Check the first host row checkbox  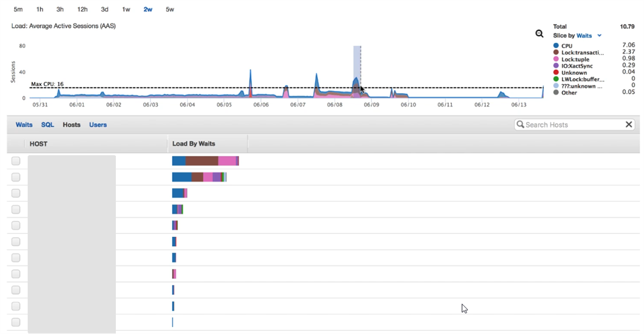click(16, 161)
